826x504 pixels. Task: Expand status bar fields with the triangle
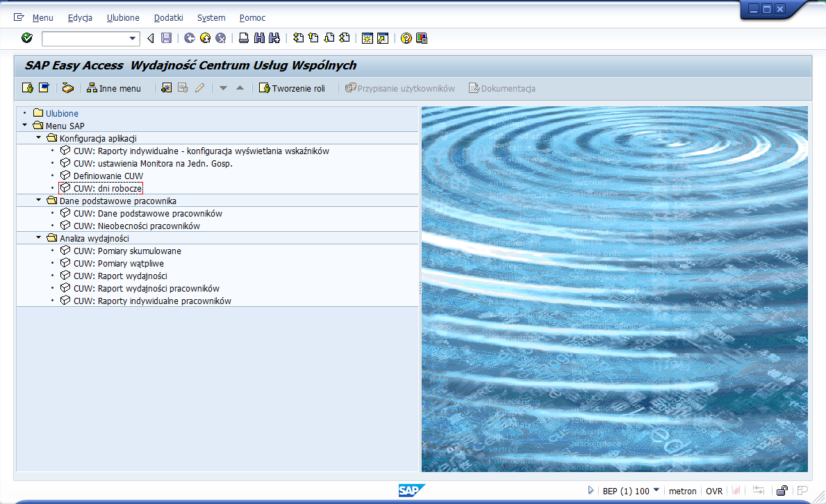coord(590,490)
